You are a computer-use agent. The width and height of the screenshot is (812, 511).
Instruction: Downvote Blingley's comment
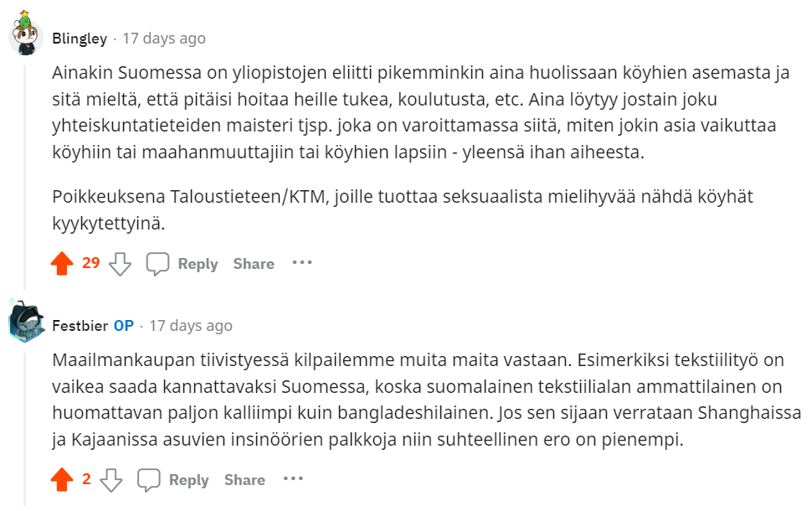[121, 264]
